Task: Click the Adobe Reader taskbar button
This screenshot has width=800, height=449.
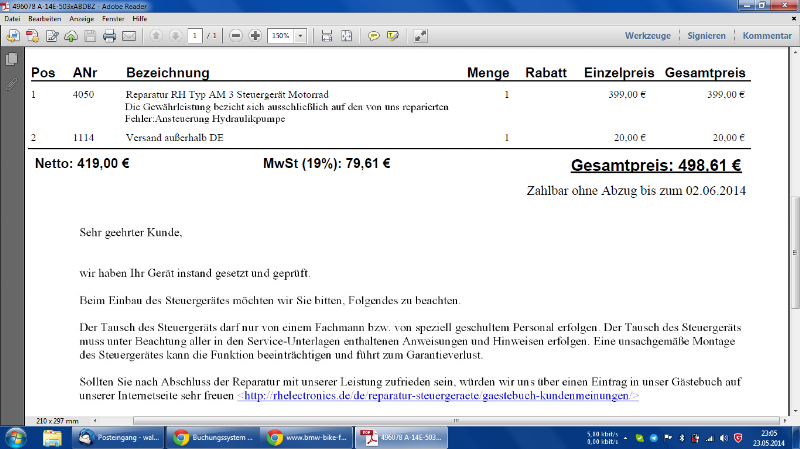Action: [x=402, y=438]
